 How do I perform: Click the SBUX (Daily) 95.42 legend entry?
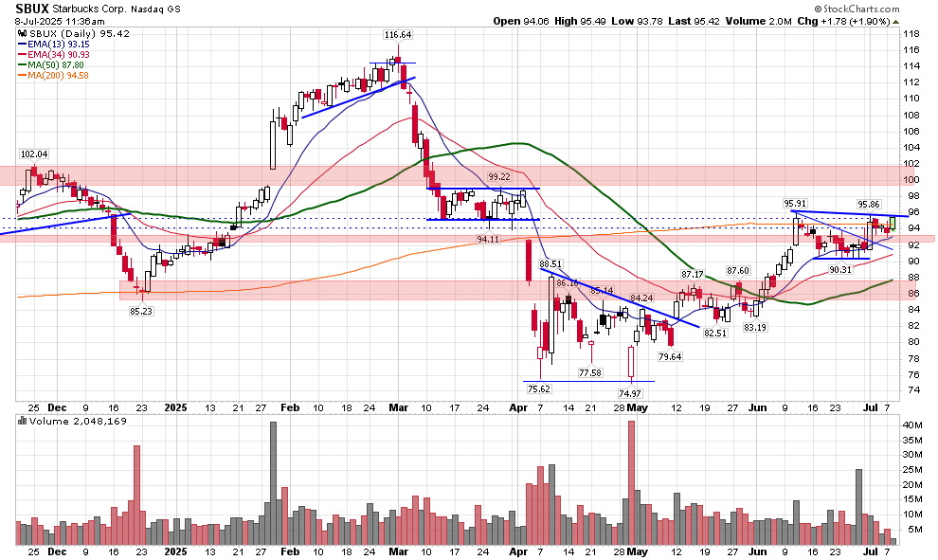point(79,33)
